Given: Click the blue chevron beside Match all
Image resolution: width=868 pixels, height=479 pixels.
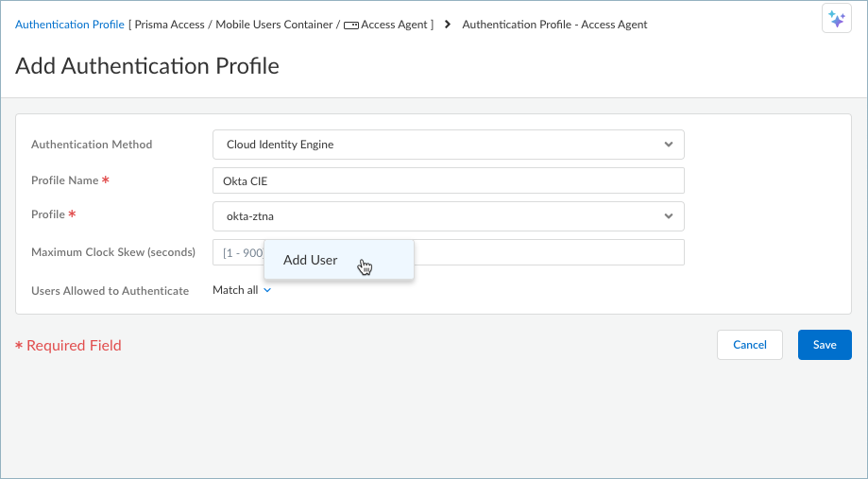Looking at the screenshot, I should coord(267,291).
